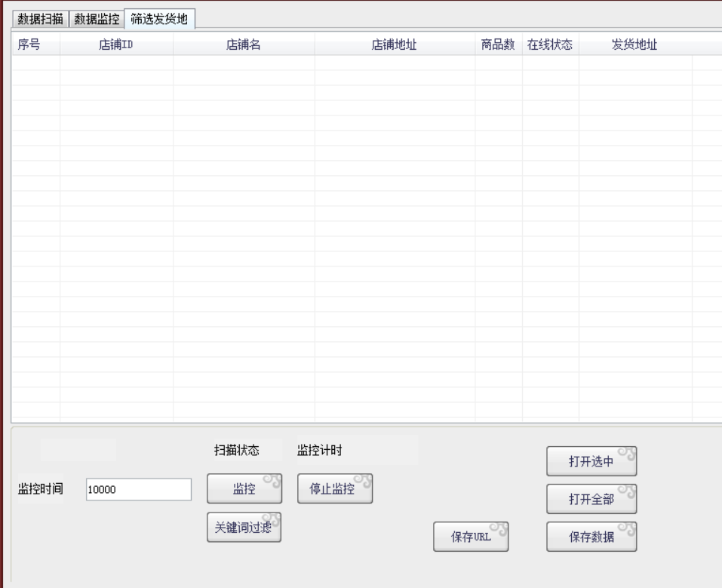Click the 打开全部 button
Screen dimensions: 722x588
[x=591, y=499]
